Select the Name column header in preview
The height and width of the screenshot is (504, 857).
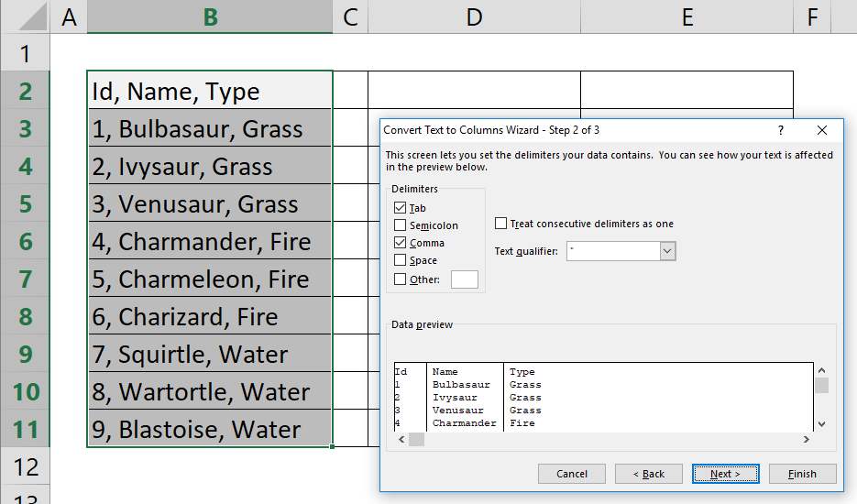[x=445, y=372]
